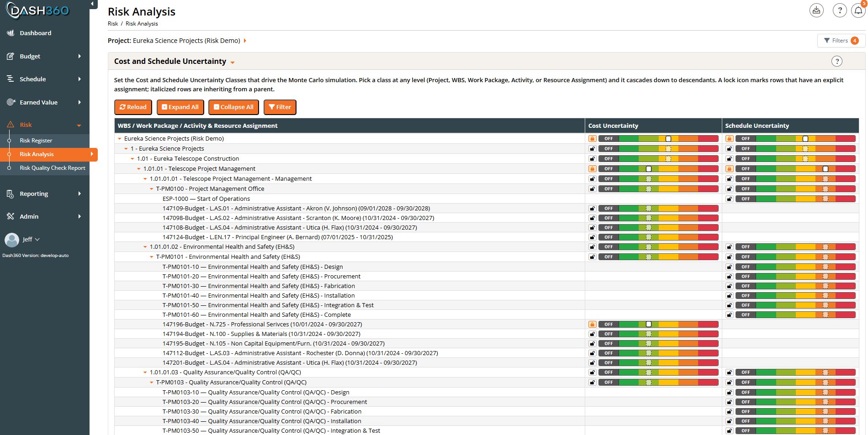
Task: Toggle schedule OFF switch for 1 - Eureka Science Projects
Action: coord(746,148)
